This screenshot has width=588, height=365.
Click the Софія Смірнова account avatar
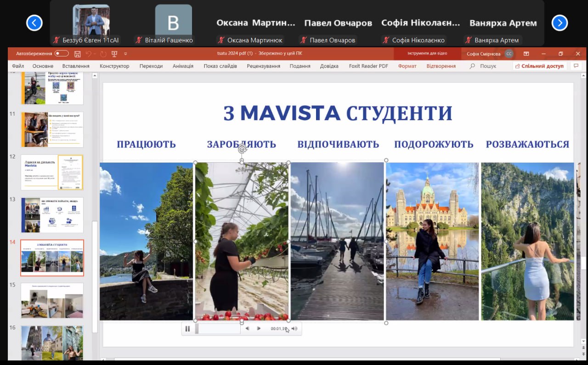click(x=509, y=54)
